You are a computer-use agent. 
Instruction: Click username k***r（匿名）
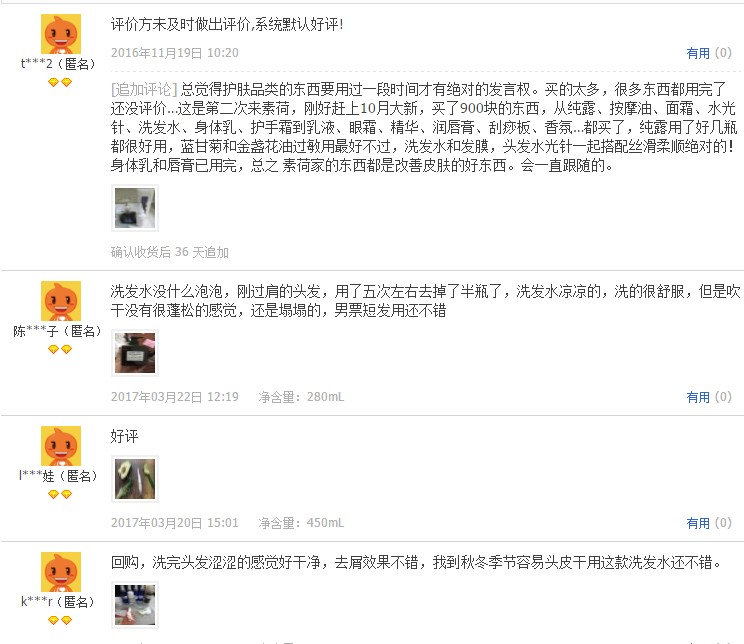coord(58,602)
